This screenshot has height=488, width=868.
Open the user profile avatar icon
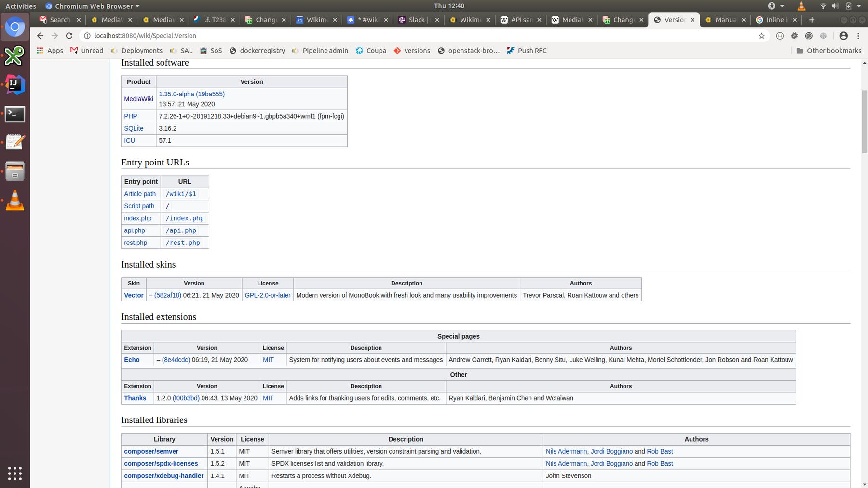click(x=843, y=36)
